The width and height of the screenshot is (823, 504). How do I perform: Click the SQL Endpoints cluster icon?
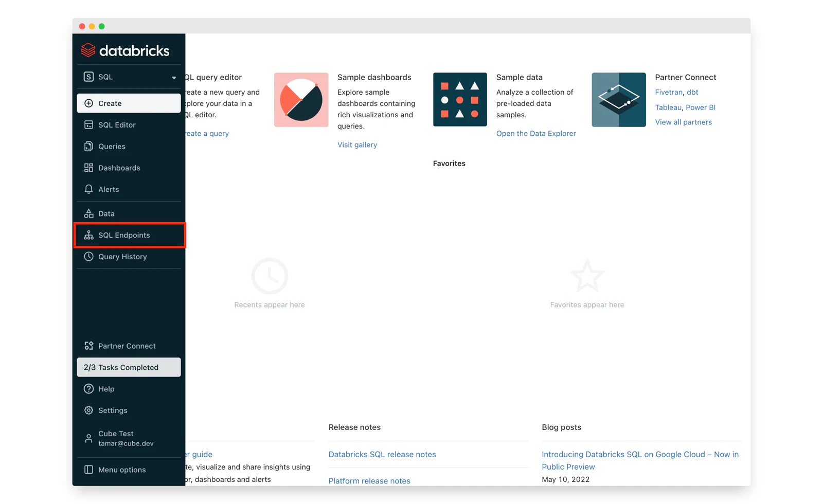tap(88, 235)
